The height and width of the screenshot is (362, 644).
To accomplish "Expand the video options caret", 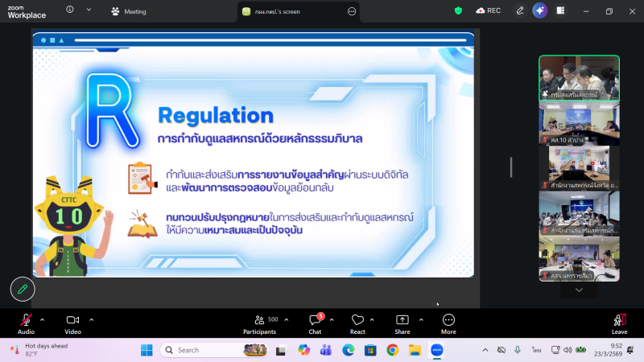I will [x=91, y=319].
